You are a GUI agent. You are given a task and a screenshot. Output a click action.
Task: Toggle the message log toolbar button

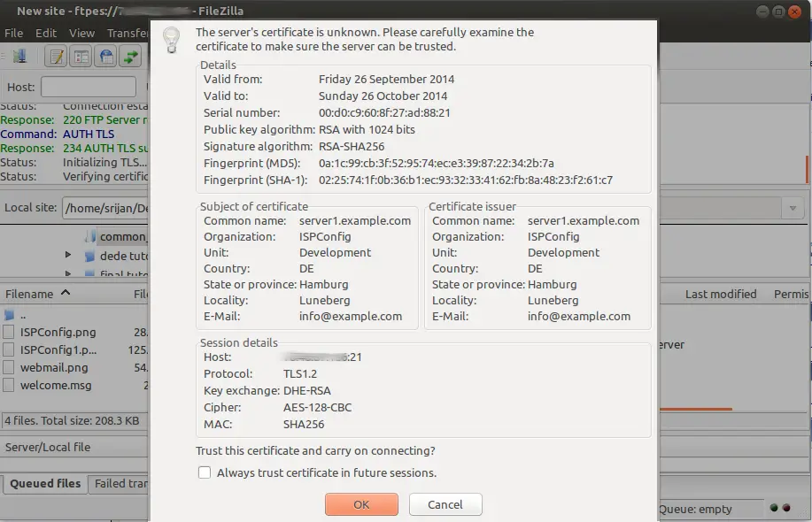(57, 57)
